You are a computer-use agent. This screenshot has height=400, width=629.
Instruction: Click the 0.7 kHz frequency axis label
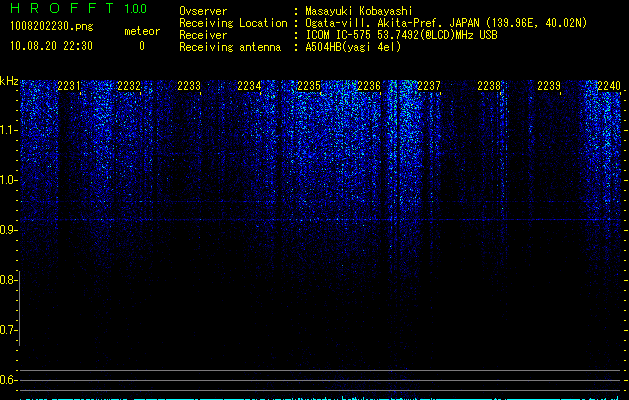[8, 330]
